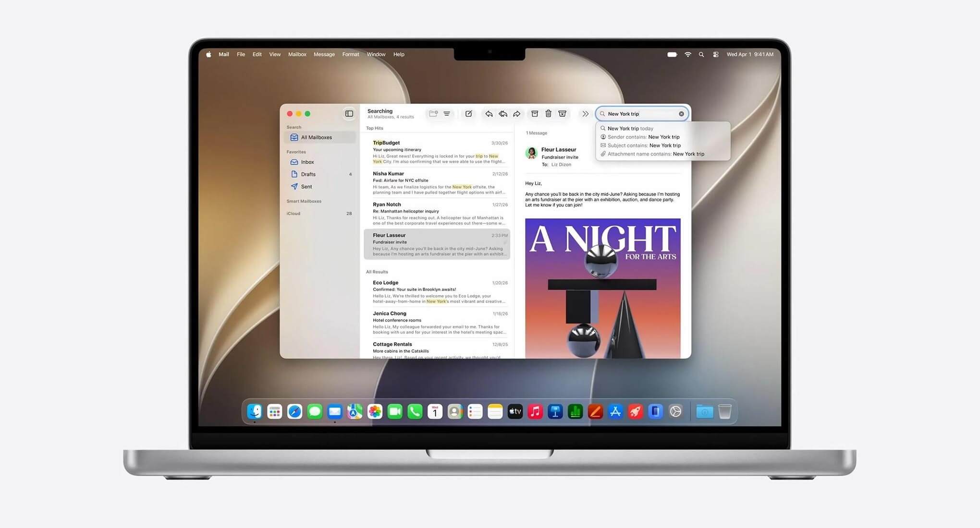Open Jenica Chong hotel conference email
The width and height of the screenshot is (980, 528).
[437, 323]
